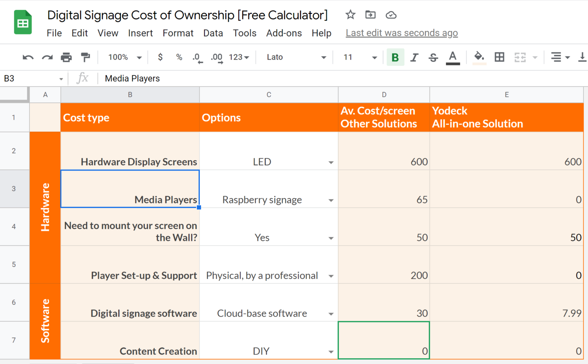
Task: Click the Undo arrow
Action: (x=28, y=57)
